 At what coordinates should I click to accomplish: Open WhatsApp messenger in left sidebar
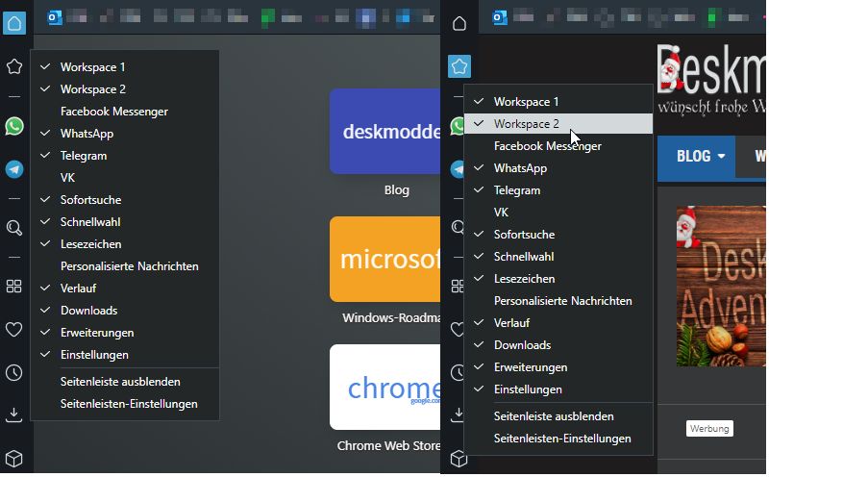click(x=14, y=126)
